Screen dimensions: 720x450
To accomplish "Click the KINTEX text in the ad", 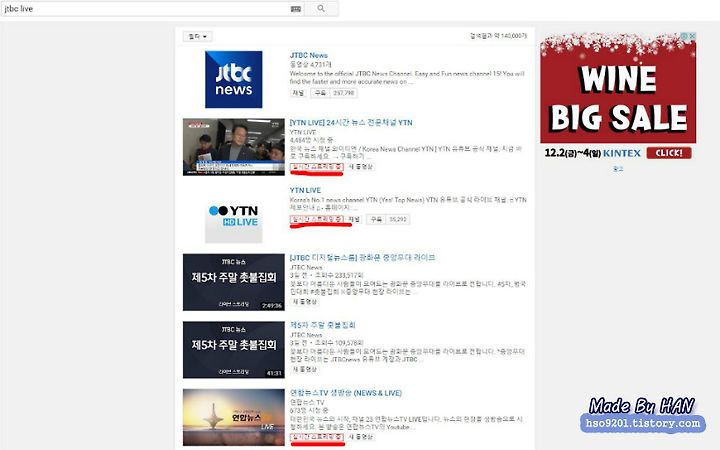I will [x=621, y=153].
